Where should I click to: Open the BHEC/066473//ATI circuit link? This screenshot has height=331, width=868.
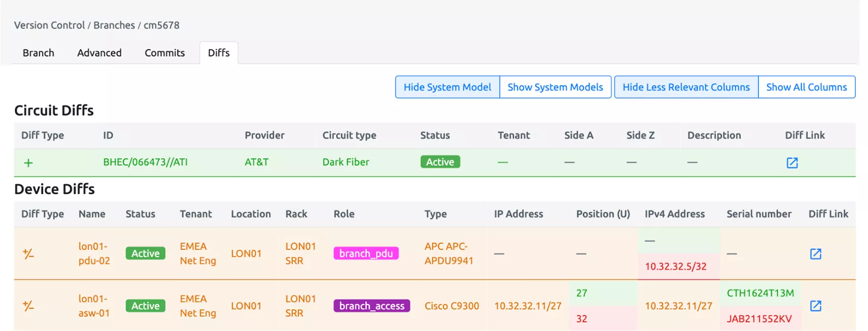(x=145, y=162)
